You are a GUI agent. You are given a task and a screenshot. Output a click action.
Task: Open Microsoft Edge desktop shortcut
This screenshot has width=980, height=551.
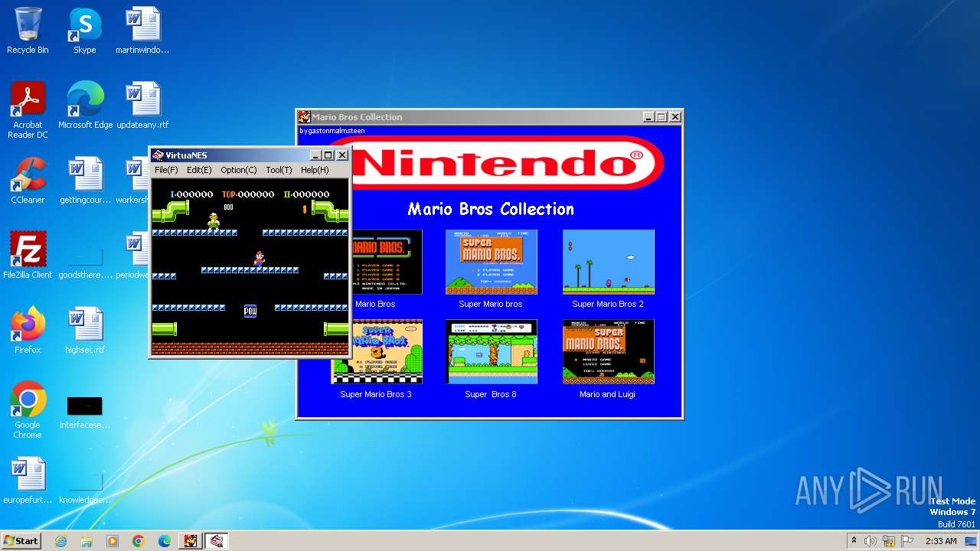click(x=85, y=106)
